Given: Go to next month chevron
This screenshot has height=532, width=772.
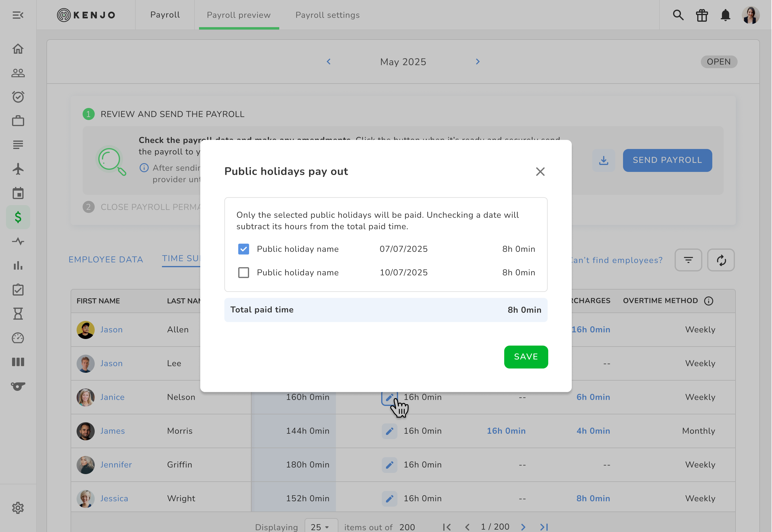Looking at the screenshot, I should pyautogui.click(x=478, y=62).
